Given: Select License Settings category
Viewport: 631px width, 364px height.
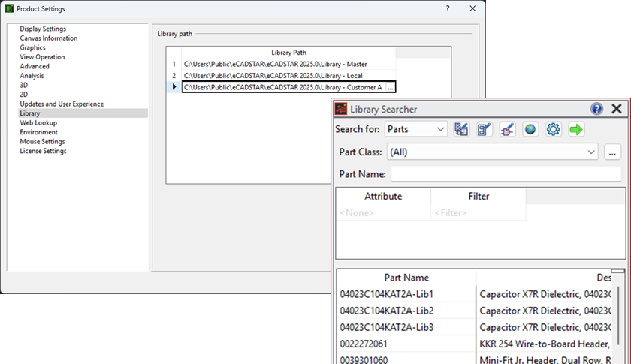Looking at the screenshot, I should (x=43, y=151).
